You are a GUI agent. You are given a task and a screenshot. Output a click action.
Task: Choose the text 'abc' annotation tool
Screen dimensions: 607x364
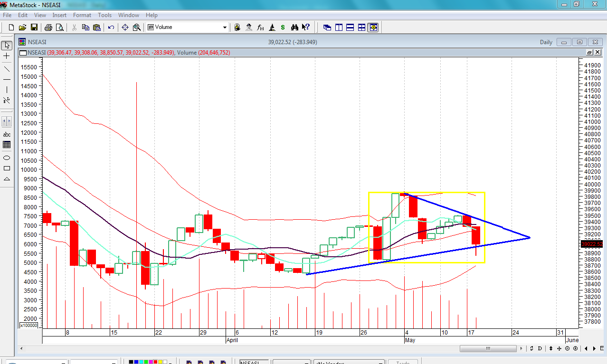click(x=7, y=135)
